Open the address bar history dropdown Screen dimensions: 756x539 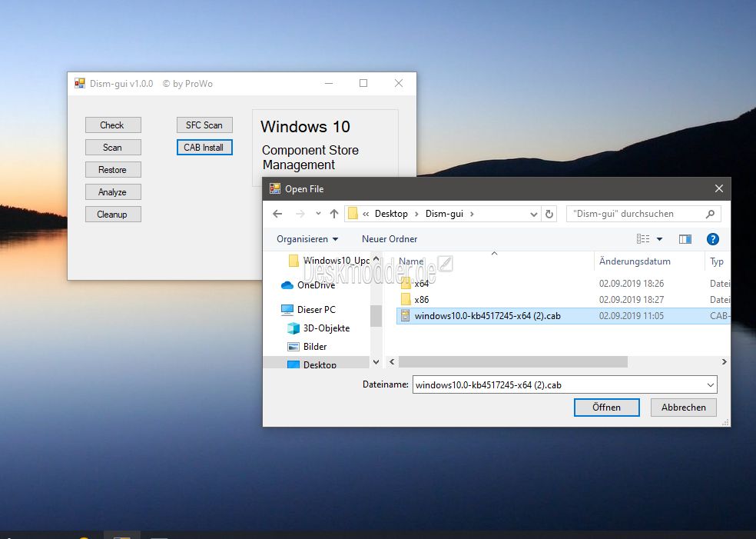tap(534, 214)
